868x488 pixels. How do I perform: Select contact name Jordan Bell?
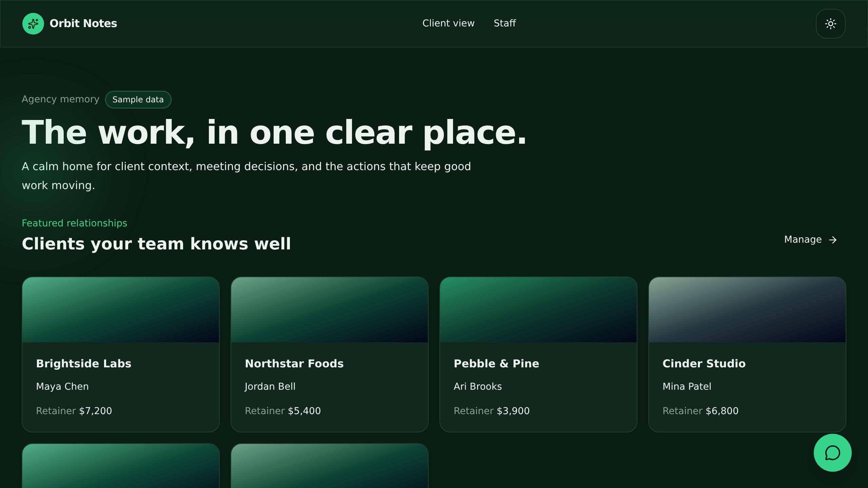pyautogui.click(x=270, y=387)
